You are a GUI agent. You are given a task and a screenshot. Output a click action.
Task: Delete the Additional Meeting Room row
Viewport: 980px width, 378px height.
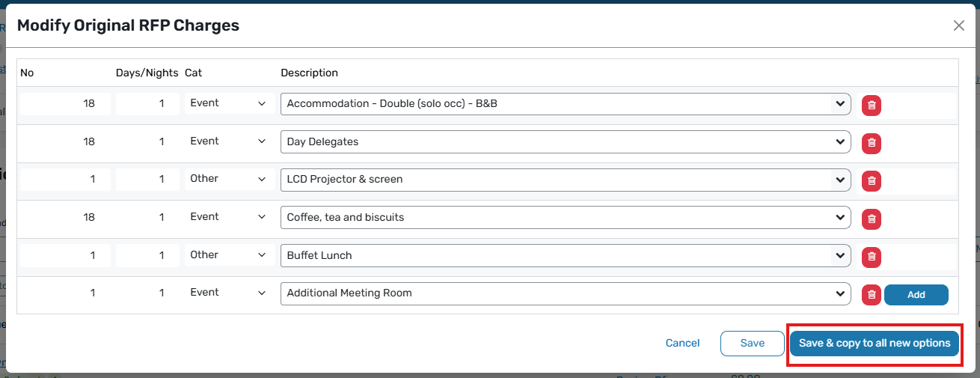871,295
